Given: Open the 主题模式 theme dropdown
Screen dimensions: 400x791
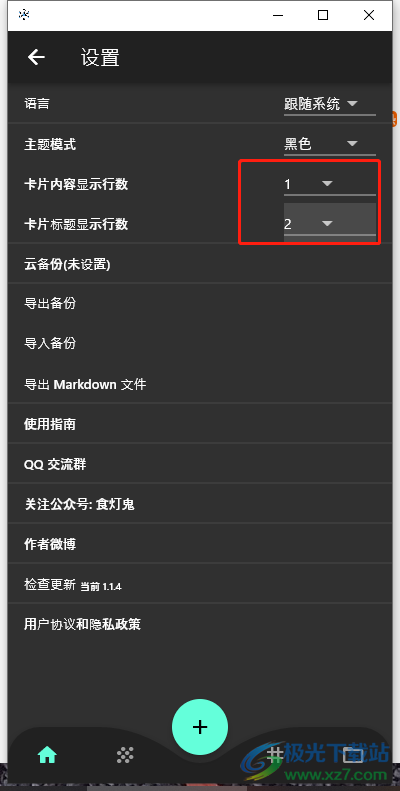Looking at the screenshot, I should click(x=329, y=145).
